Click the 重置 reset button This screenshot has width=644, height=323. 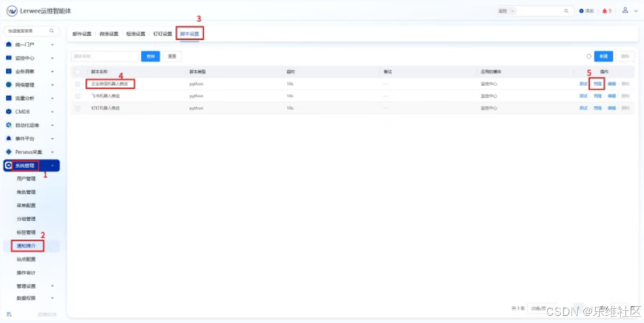(172, 56)
